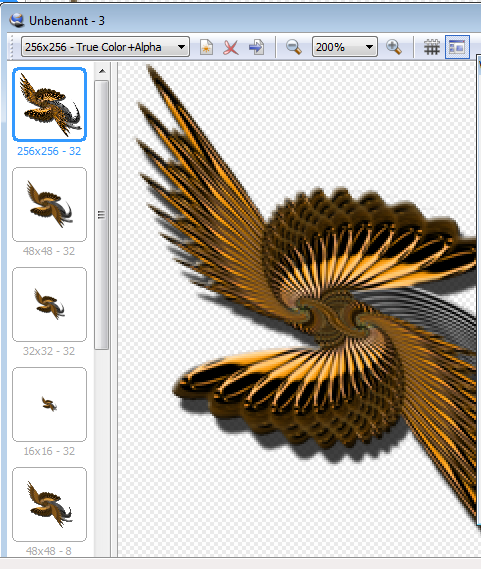Click the application icon beside Unbenannt - 3

[17, 20]
